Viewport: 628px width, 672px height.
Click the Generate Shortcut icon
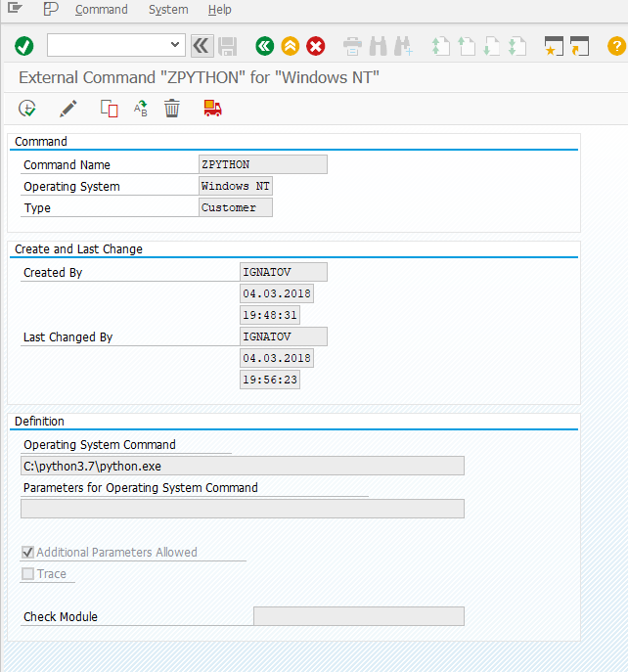(x=579, y=46)
